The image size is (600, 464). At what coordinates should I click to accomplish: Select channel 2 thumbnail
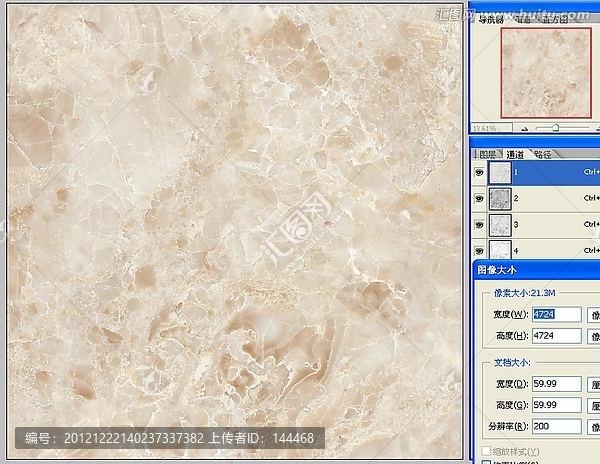[500, 199]
